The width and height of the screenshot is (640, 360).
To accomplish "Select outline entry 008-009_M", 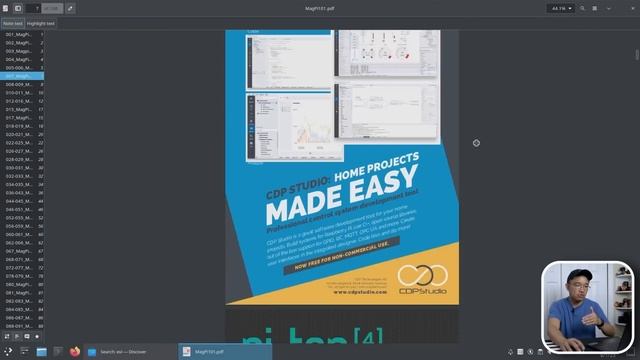I will click(22, 84).
